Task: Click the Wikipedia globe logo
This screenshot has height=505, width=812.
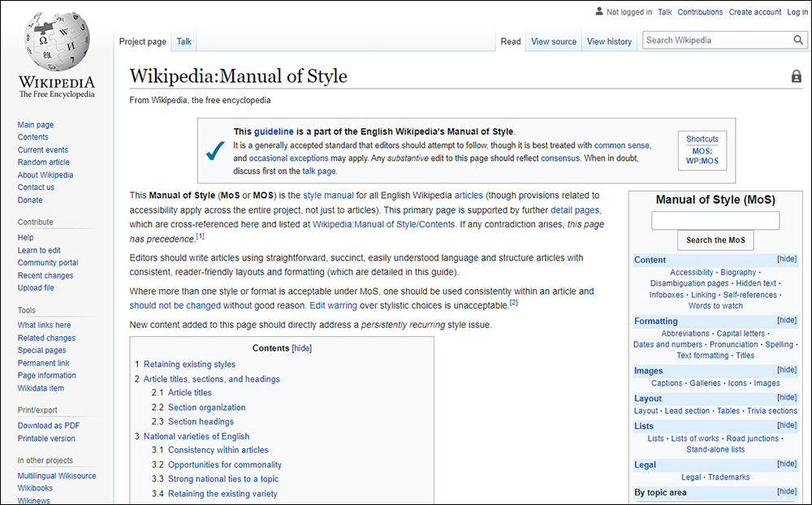Action: (57, 42)
